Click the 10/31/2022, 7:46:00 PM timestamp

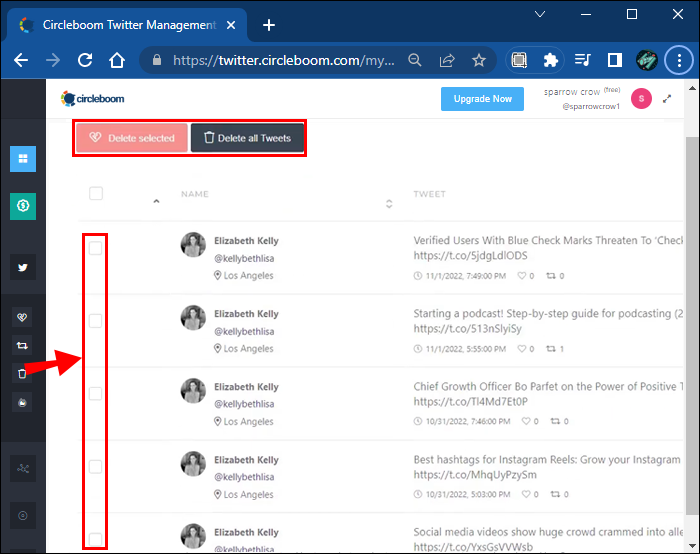pyautogui.click(x=468, y=421)
